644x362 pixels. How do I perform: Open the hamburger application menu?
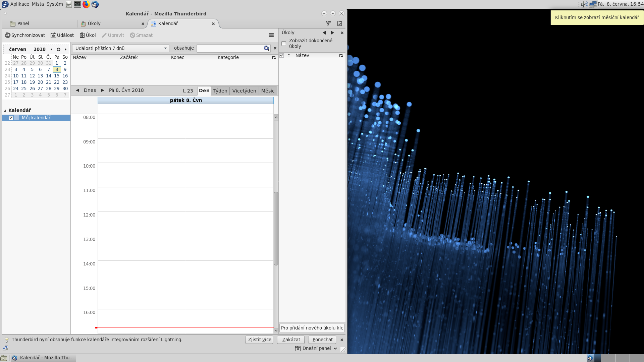[271, 35]
